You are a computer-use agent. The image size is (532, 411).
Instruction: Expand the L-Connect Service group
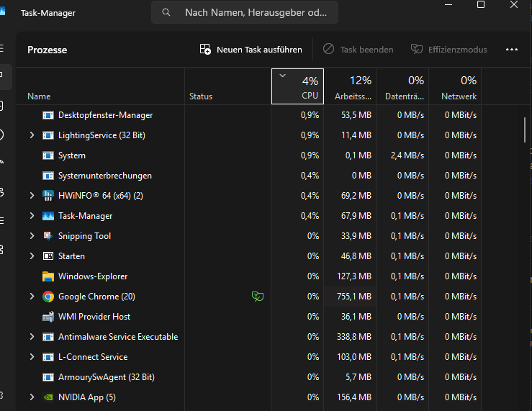[x=32, y=357]
